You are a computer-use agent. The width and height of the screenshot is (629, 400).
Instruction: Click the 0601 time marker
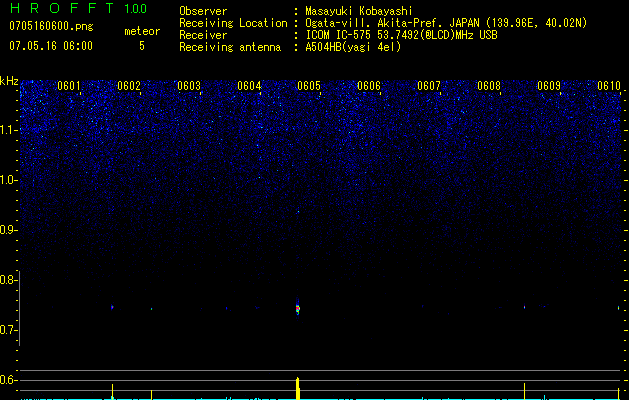(x=69, y=86)
